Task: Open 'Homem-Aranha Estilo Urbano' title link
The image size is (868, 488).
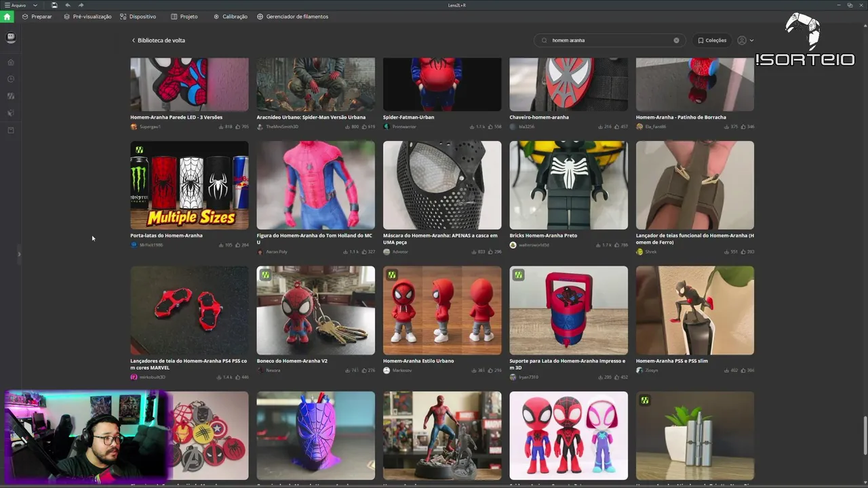Action: tap(418, 361)
